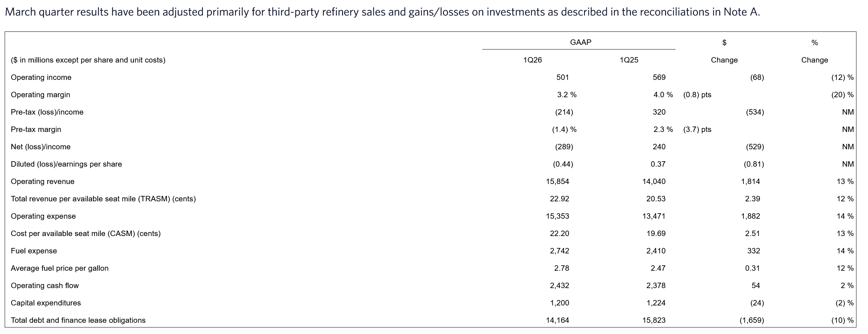Click the Operating cash flow row label
Image resolution: width=868 pixels, height=334 pixels.
[45, 286]
